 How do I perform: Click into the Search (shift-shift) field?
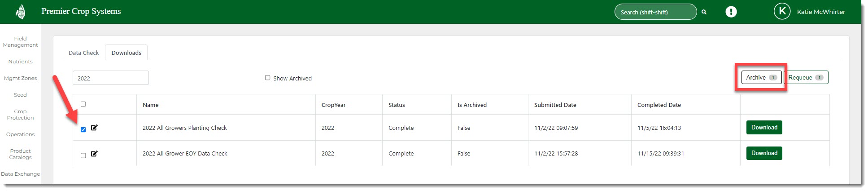click(655, 12)
